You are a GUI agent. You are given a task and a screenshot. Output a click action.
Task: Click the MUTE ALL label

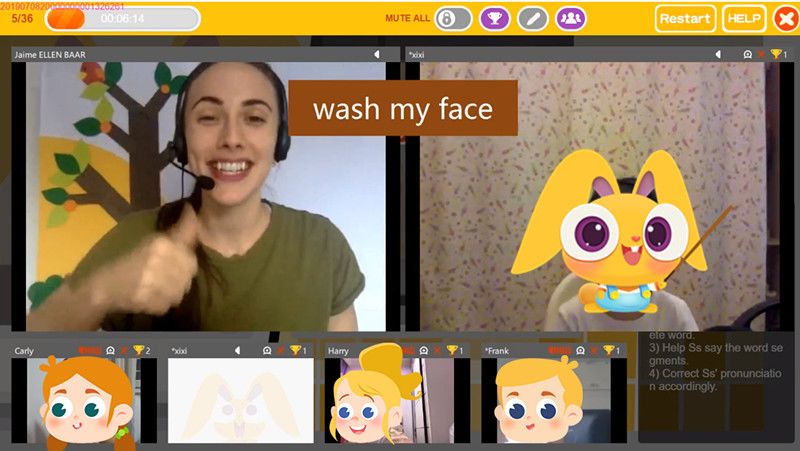click(x=408, y=18)
